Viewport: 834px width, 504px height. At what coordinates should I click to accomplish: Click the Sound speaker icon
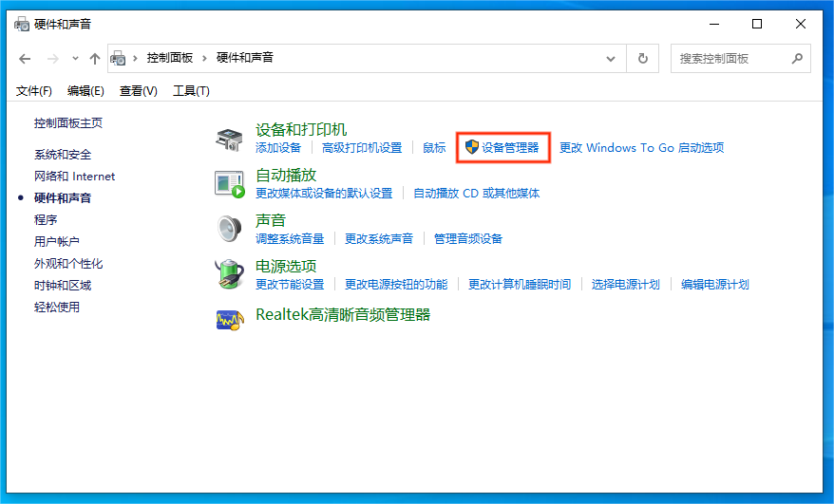(229, 230)
